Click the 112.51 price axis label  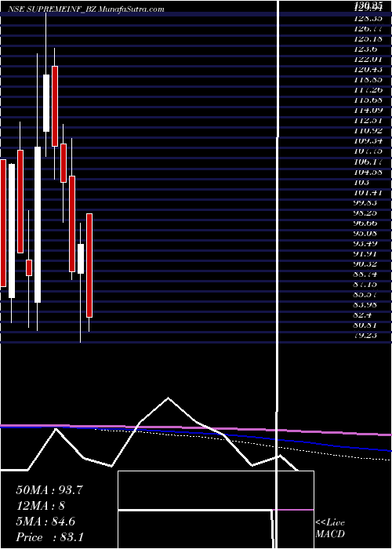(369, 121)
